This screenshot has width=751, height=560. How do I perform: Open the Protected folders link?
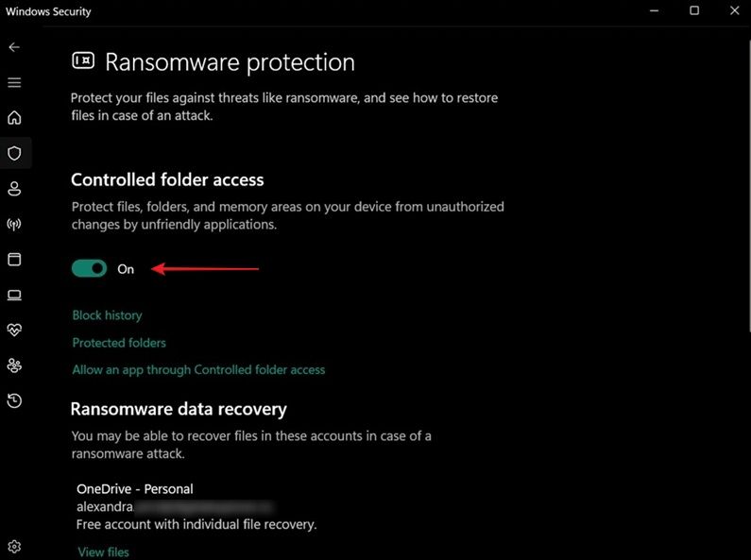[119, 343]
